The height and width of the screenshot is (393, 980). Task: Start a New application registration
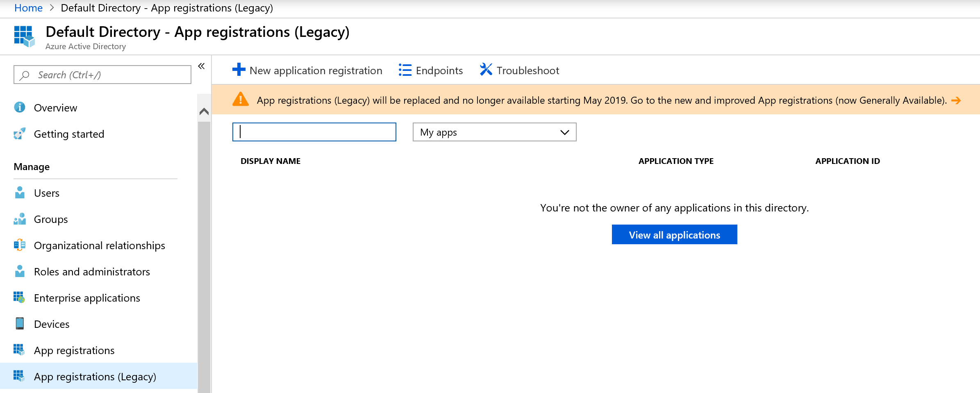pyautogui.click(x=307, y=70)
